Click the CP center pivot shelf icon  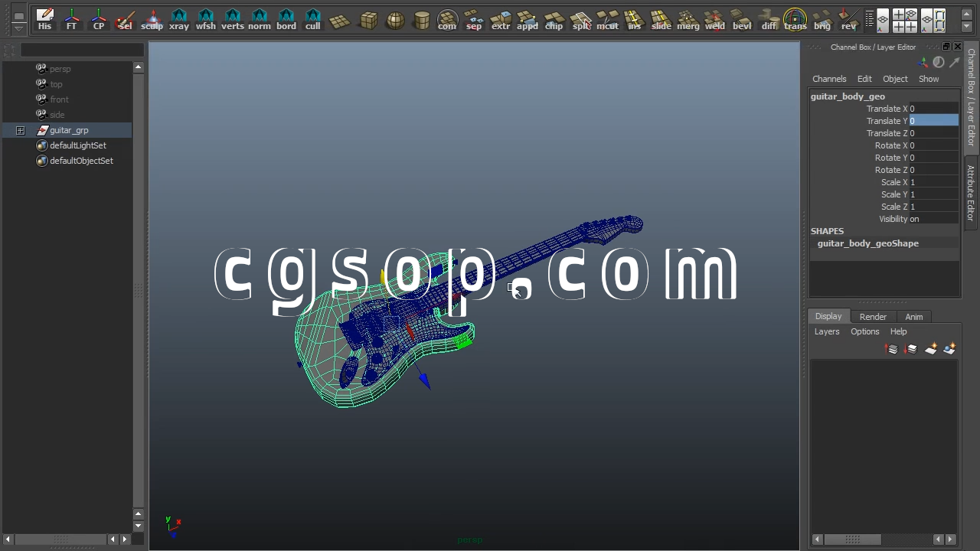[x=98, y=20]
